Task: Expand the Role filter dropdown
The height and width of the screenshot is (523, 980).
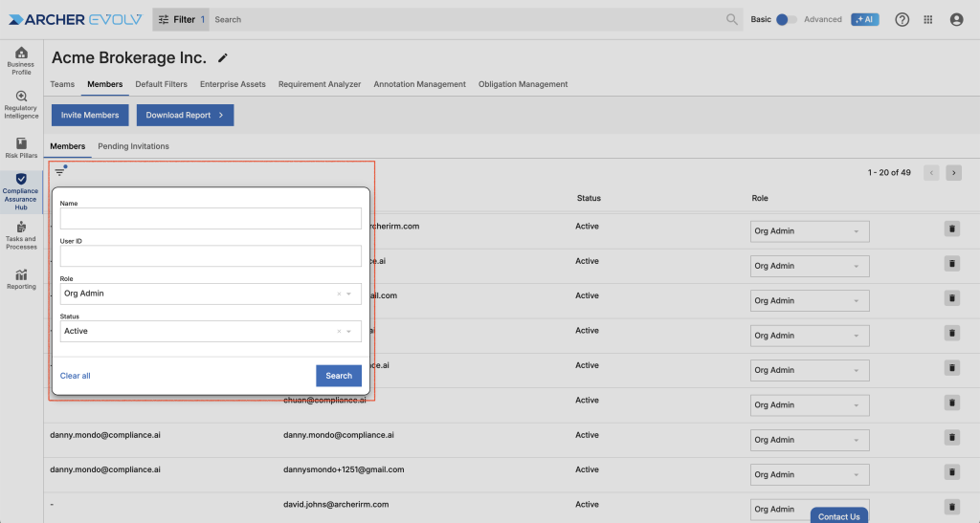Action: pos(349,294)
